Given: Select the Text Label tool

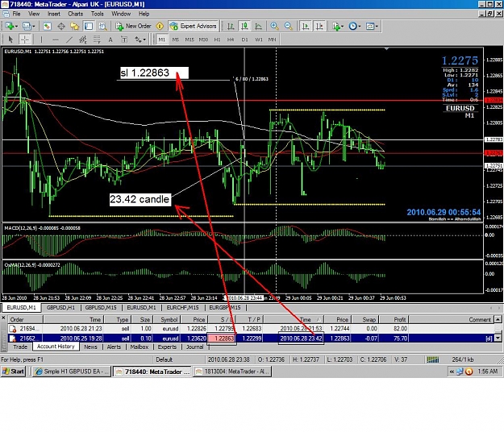Looking at the screenshot, I should click(x=124, y=39).
